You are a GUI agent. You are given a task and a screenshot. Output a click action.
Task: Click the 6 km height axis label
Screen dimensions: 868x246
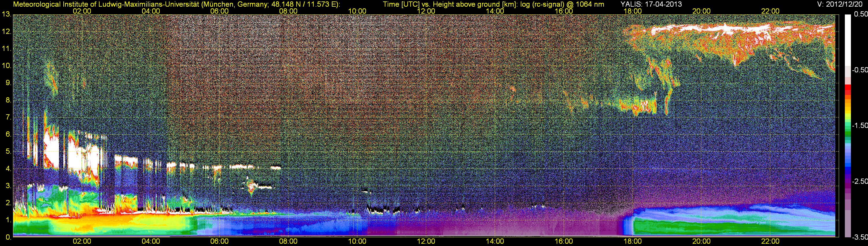click(x=8, y=135)
